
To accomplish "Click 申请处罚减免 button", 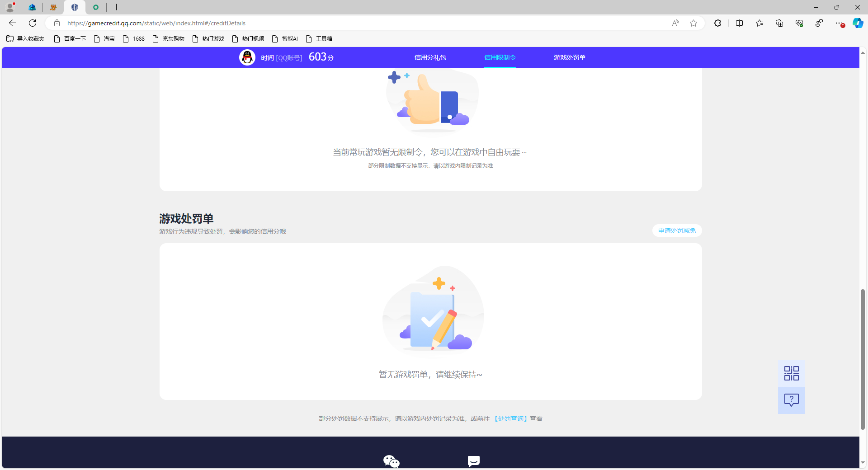I will point(677,230).
